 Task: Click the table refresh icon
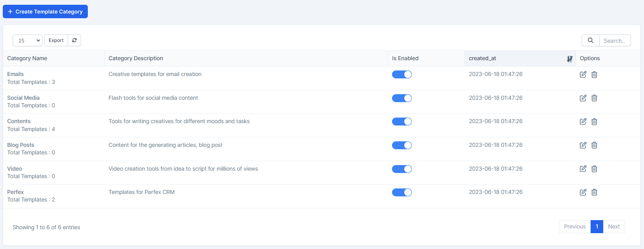click(x=74, y=40)
